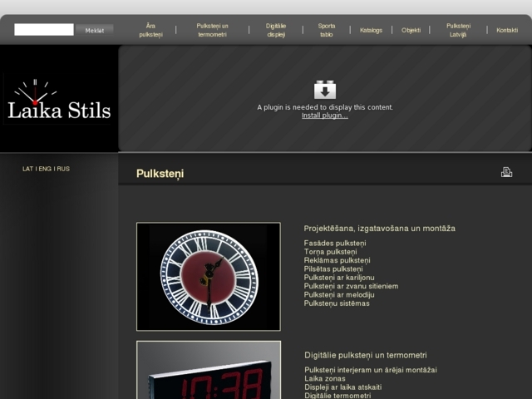Open Pulksteņi ar kariljonu link
This screenshot has height=399, width=532.
[339, 278]
